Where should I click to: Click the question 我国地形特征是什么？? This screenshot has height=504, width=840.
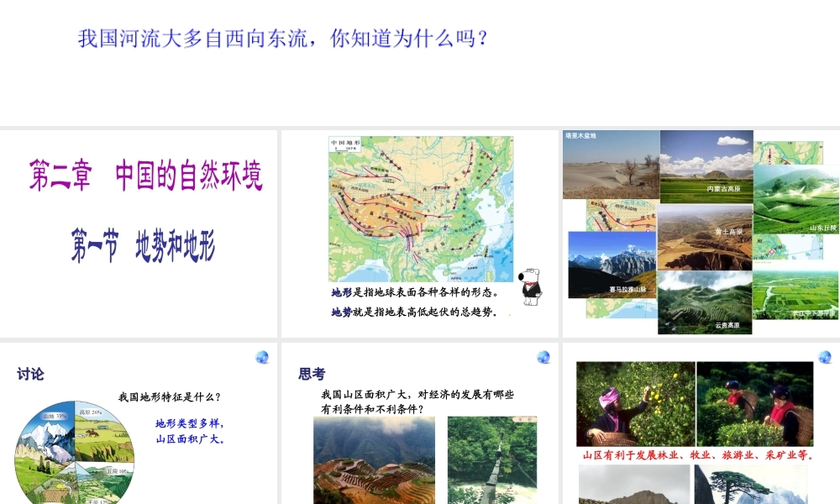[170, 396]
